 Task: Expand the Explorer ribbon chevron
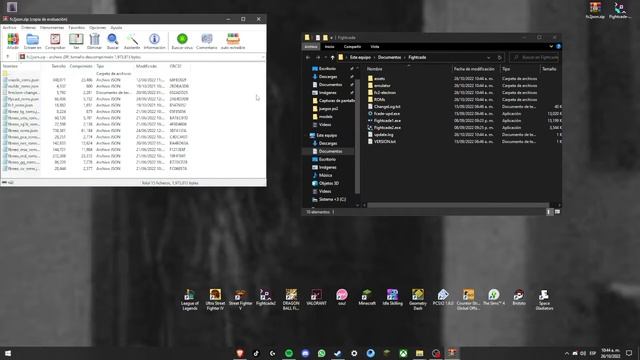(551, 47)
